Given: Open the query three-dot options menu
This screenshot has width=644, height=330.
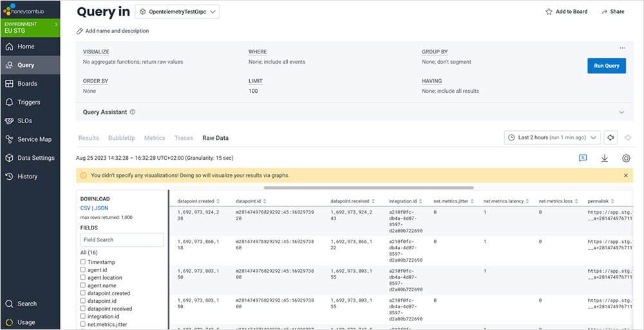Looking at the screenshot, I should (x=622, y=48).
